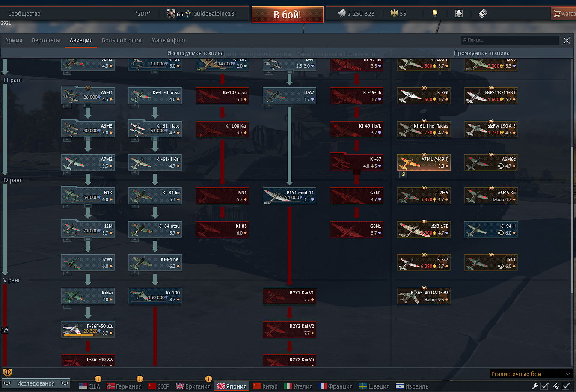This screenshot has width=576, height=392.
Task: Open the F-86F-40 JASDF pack card
Action: pyautogui.click(x=424, y=296)
